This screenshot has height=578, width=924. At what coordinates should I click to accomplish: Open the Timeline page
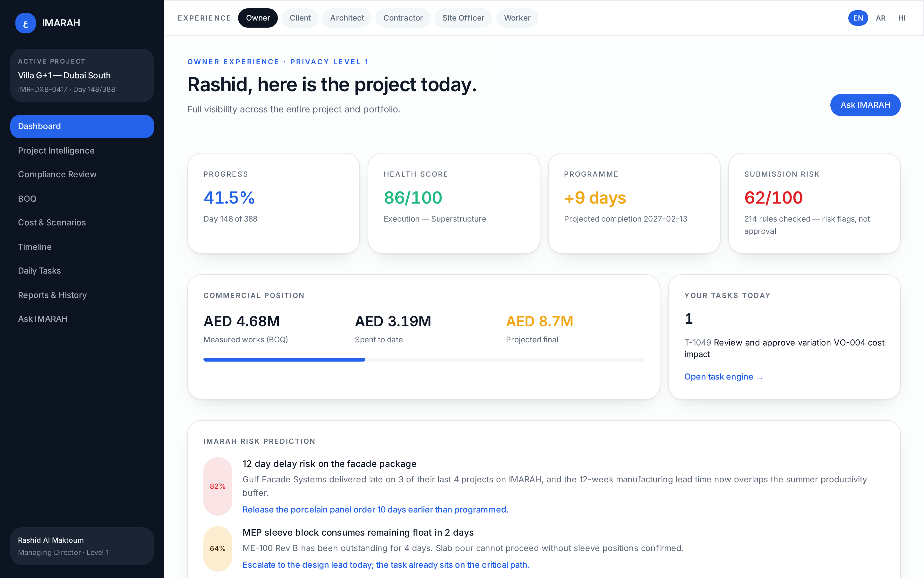(x=82, y=247)
